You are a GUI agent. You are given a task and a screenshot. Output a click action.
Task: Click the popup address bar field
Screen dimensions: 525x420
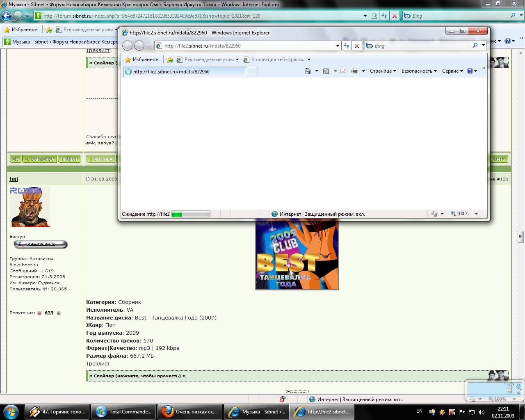tap(246, 46)
